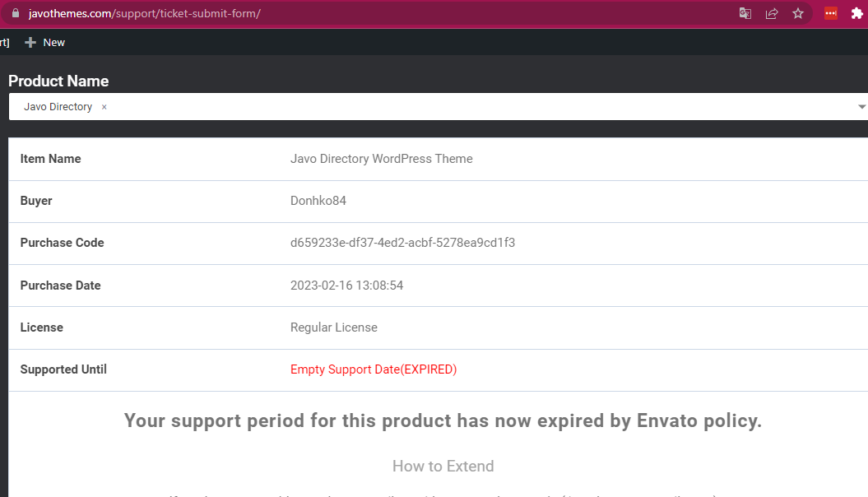
Task: Click the site security lock icon
Action: tap(15, 14)
